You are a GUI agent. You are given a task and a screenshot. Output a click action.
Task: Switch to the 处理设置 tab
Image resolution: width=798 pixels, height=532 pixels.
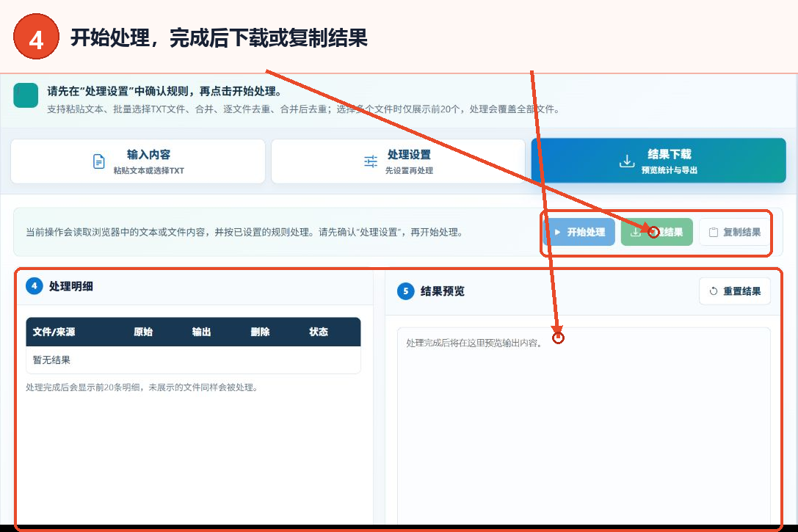[x=398, y=161]
